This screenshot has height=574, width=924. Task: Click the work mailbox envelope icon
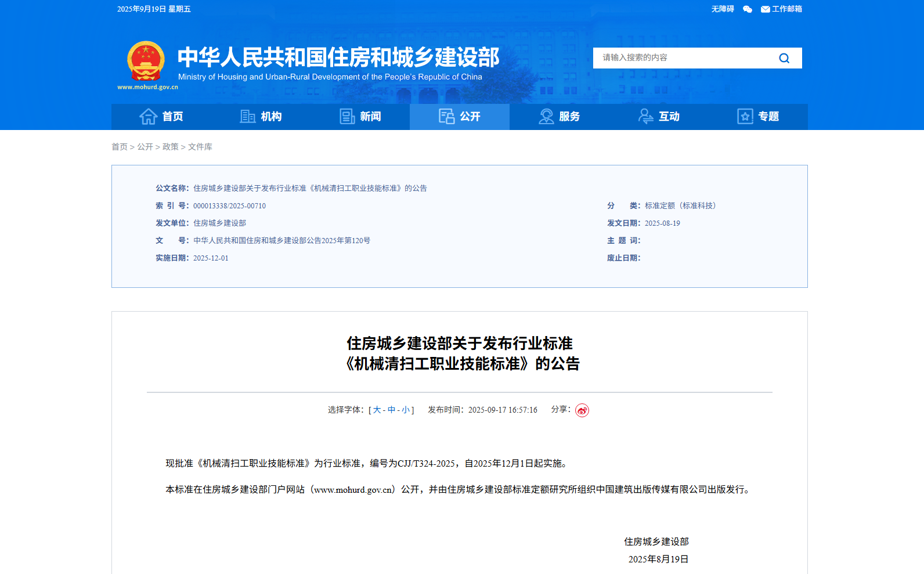pos(765,9)
